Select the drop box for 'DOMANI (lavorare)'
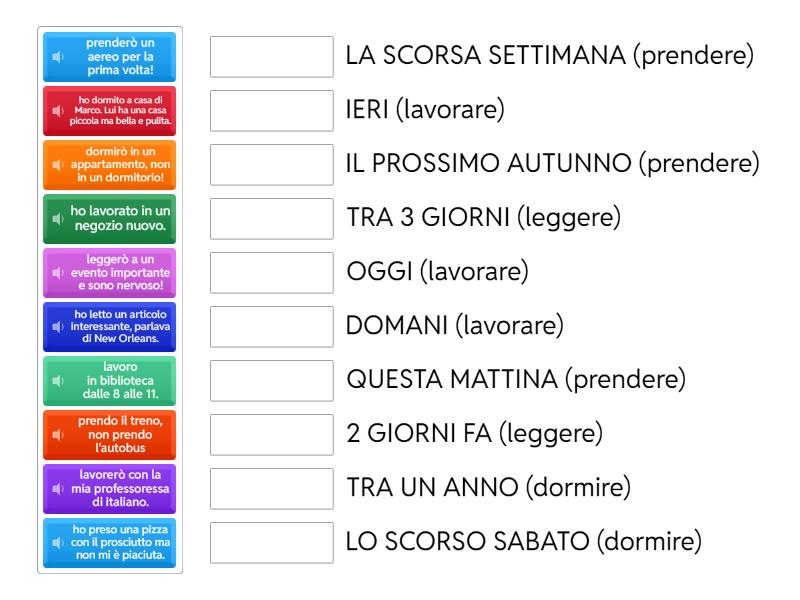Screen dimensions: 800x600 click(x=272, y=327)
